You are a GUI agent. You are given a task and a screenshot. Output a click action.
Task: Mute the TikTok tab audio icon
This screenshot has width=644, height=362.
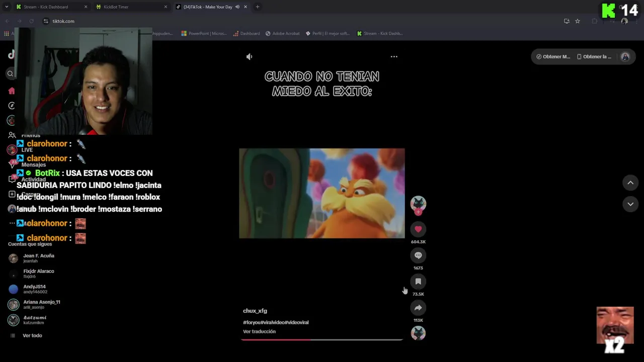[x=237, y=7]
